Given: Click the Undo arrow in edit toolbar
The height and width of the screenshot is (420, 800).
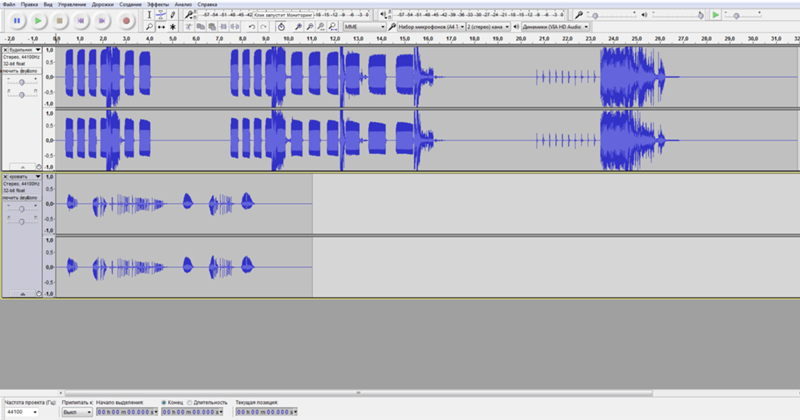Looking at the screenshot, I should pos(252,27).
